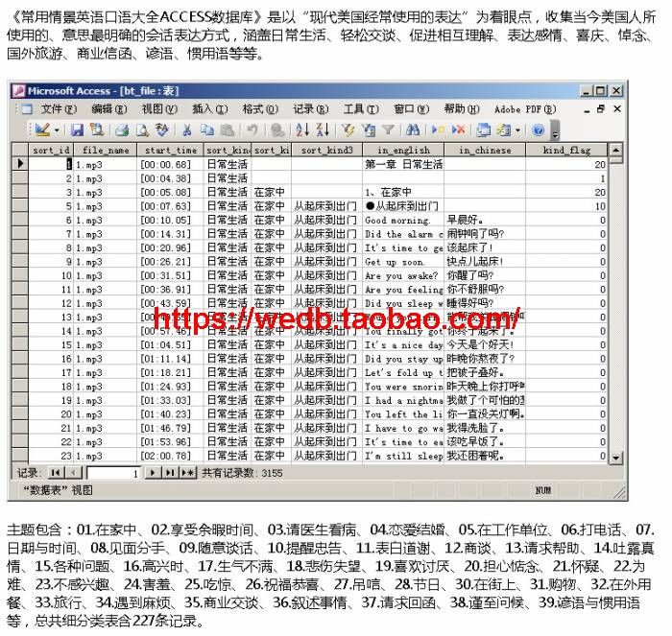The image size is (672, 636).
Task: Select the kind_flag column header
Action: pyautogui.click(x=566, y=150)
